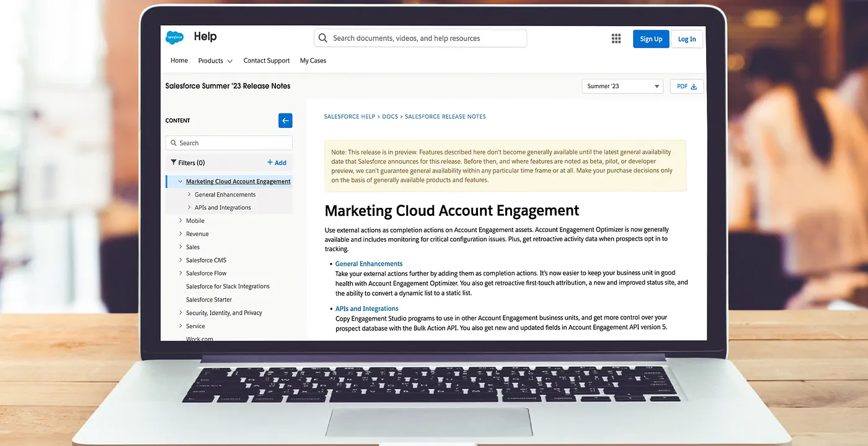The image size is (868, 446).
Task: Click SALESFORCE HELP breadcrumb
Action: pyautogui.click(x=350, y=117)
